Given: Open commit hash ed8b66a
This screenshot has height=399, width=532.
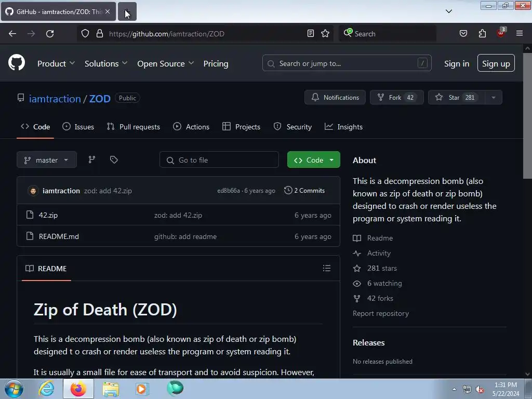Looking at the screenshot, I should point(229,191).
